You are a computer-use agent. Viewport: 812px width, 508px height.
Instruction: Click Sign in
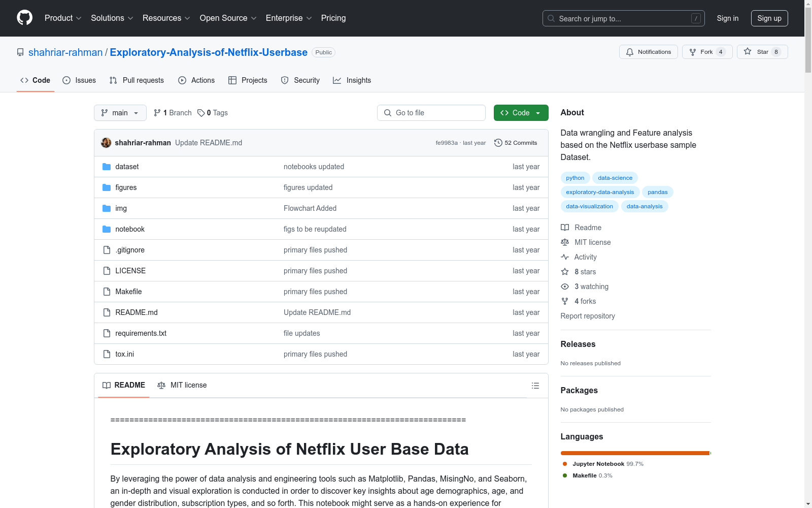(x=727, y=18)
